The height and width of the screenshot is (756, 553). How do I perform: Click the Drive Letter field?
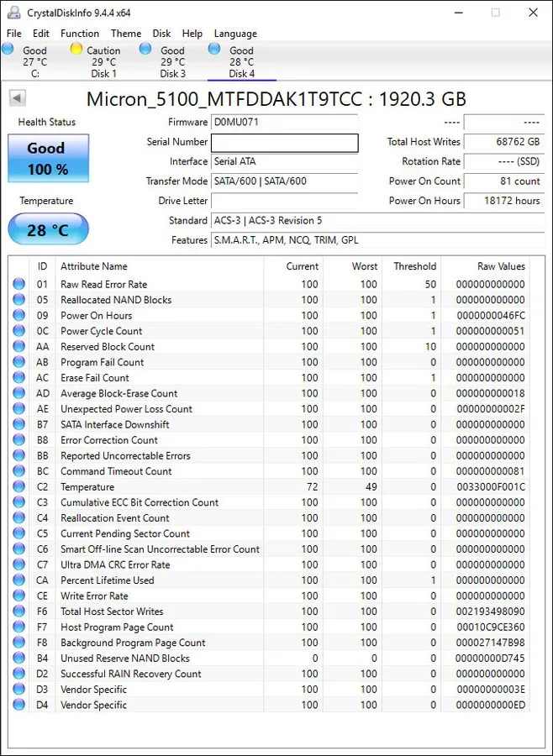[x=284, y=201]
